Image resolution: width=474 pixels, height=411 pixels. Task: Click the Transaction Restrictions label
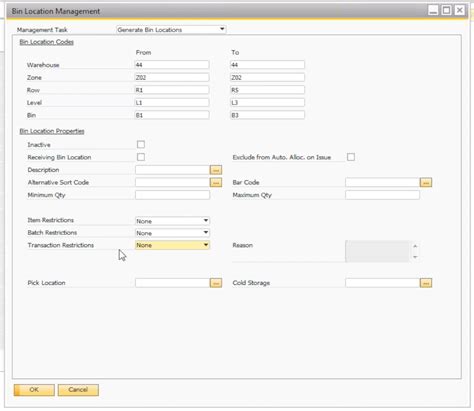tap(61, 245)
